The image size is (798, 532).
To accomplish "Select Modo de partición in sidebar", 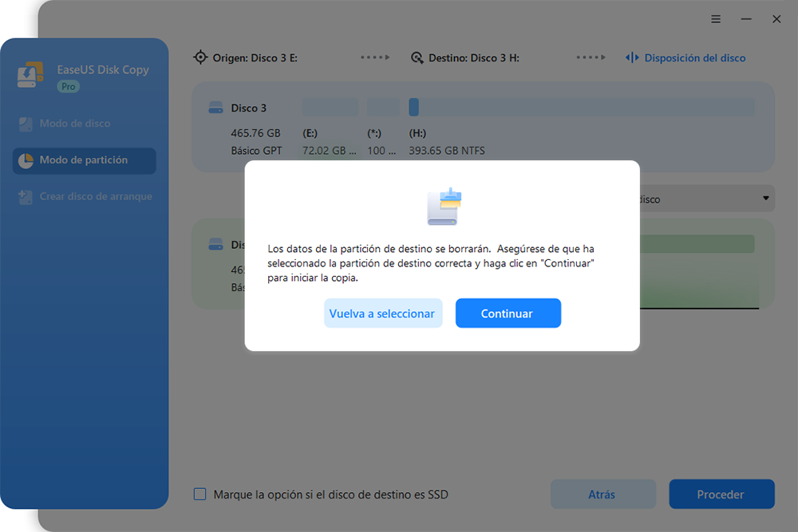I will (84, 161).
